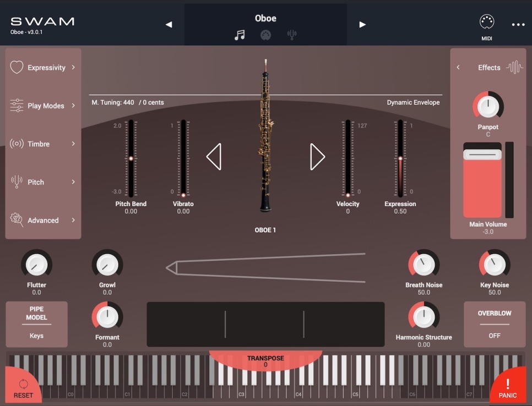Expand the Effects panel left chevron
532x406 pixels.
click(458, 67)
